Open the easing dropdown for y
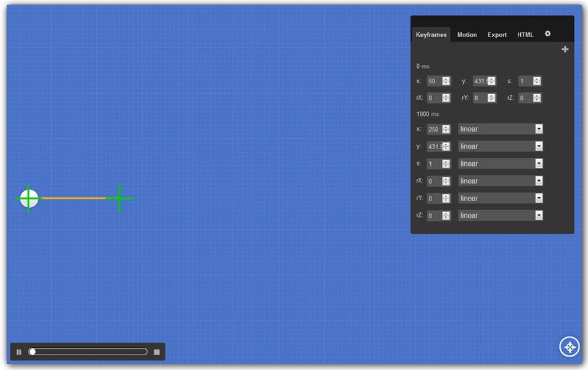Image resolution: width=588 pixels, height=370 pixels. coord(539,146)
